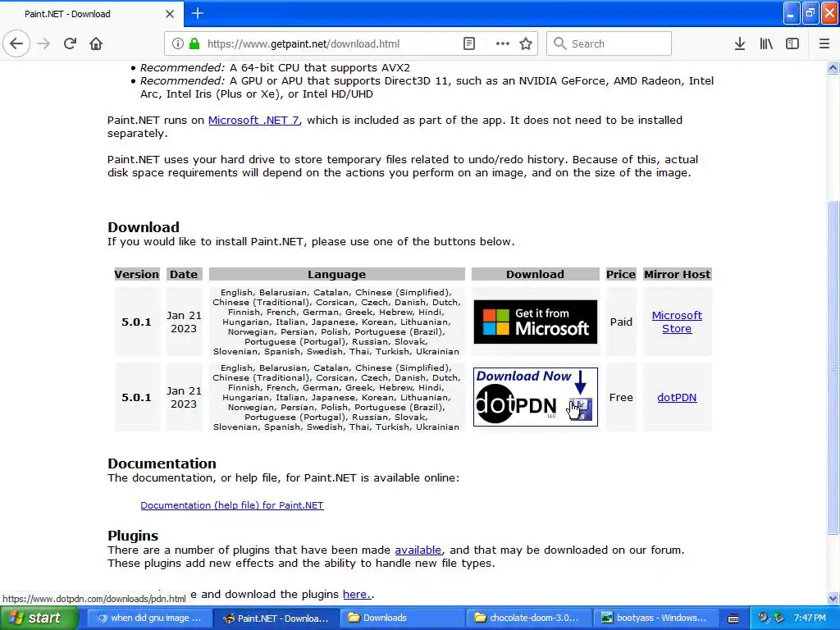Open Documentation (help file) for Paint.NET link
The image size is (840, 630).
pos(232,505)
